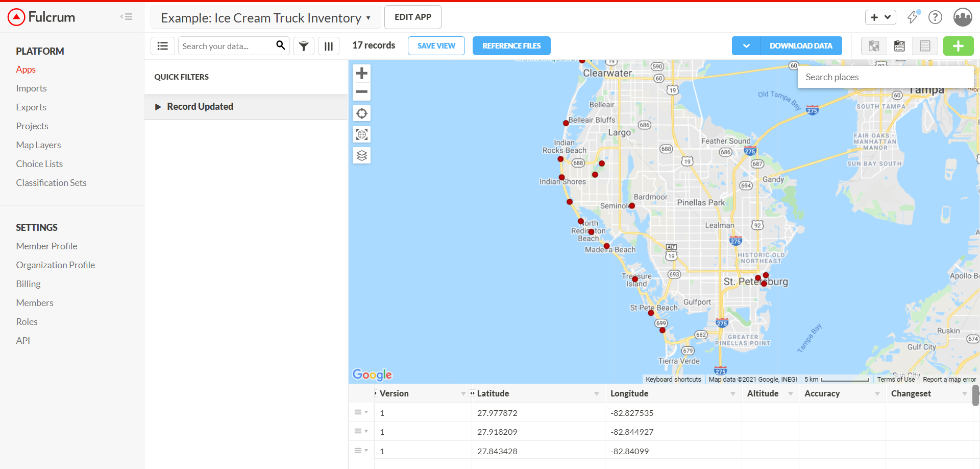Switch to split map and table view
This screenshot has height=469, width=980.
coord(899,46)
